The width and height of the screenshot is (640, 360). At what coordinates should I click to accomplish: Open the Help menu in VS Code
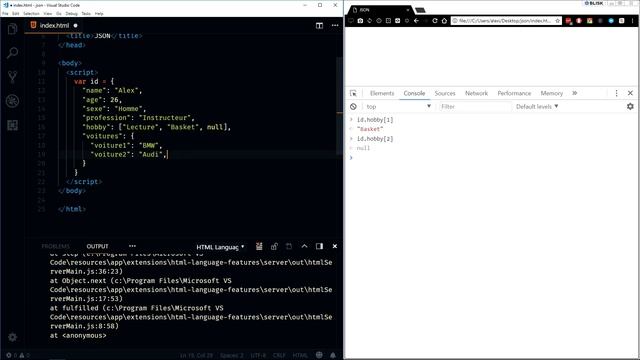click(99, 13)
